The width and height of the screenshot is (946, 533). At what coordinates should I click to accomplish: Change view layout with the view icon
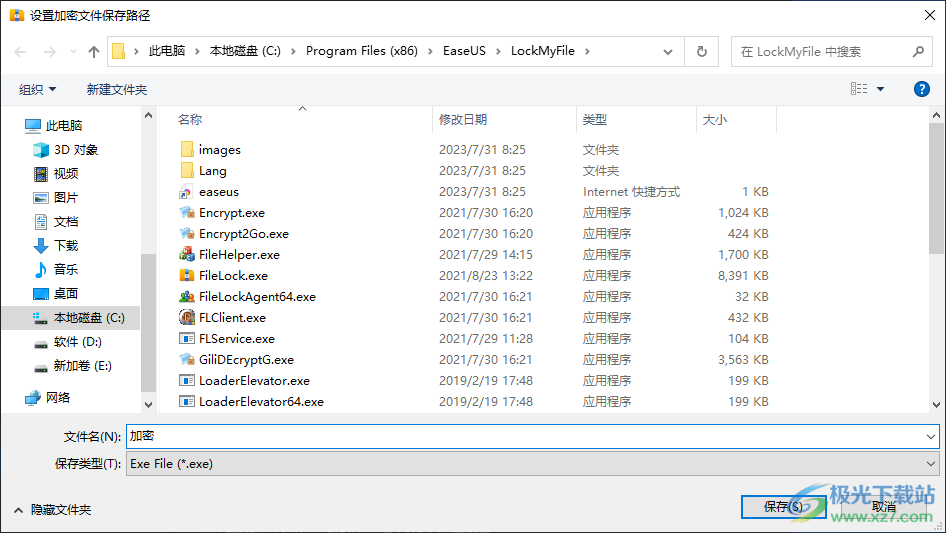tap(859, 89)
